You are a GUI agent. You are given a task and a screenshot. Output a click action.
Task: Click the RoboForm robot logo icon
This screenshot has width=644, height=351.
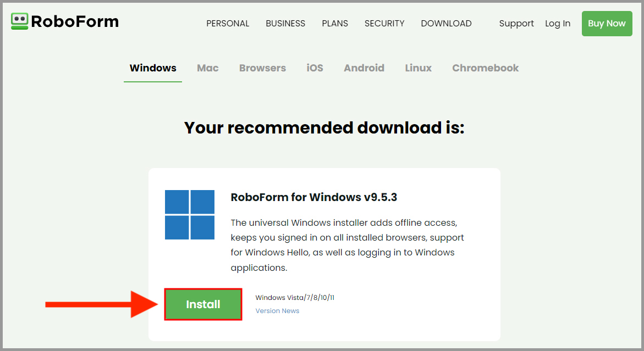20,22
